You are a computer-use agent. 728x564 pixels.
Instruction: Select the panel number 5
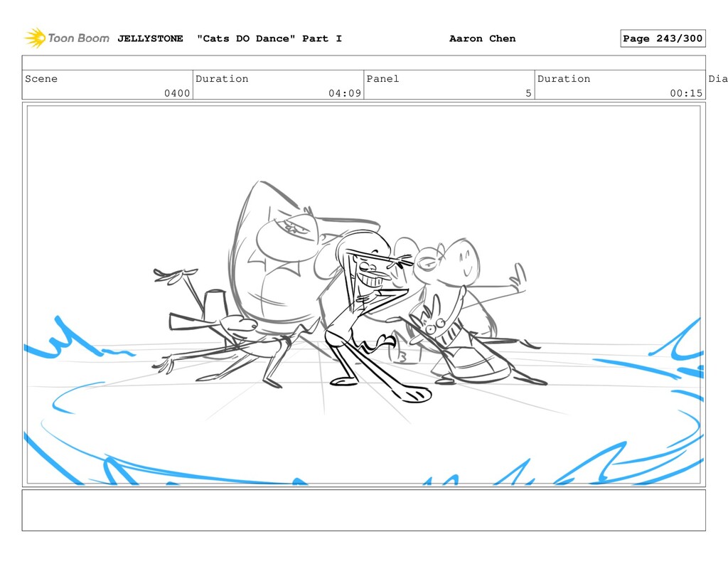click(x=528, y=93)
